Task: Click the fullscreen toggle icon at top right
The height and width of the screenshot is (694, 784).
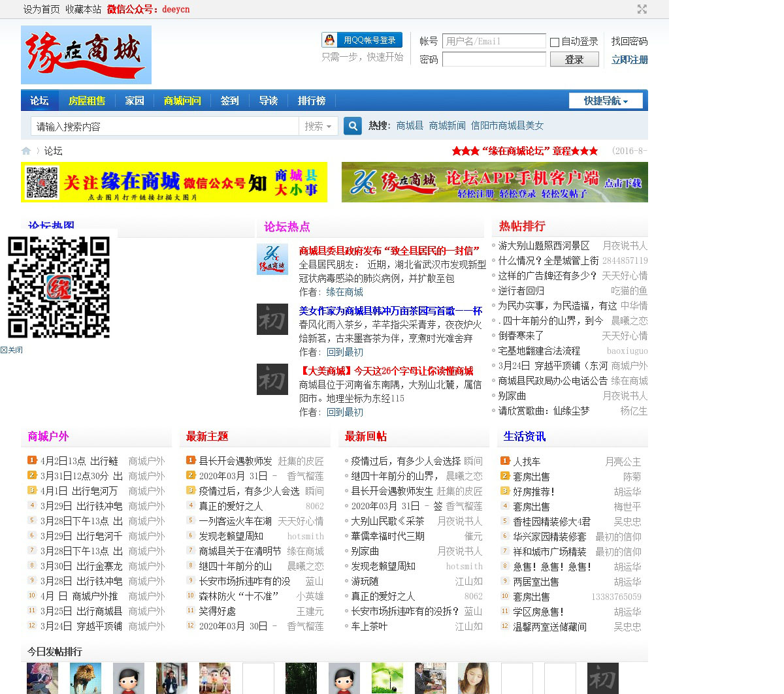Action: pos(642,9)
